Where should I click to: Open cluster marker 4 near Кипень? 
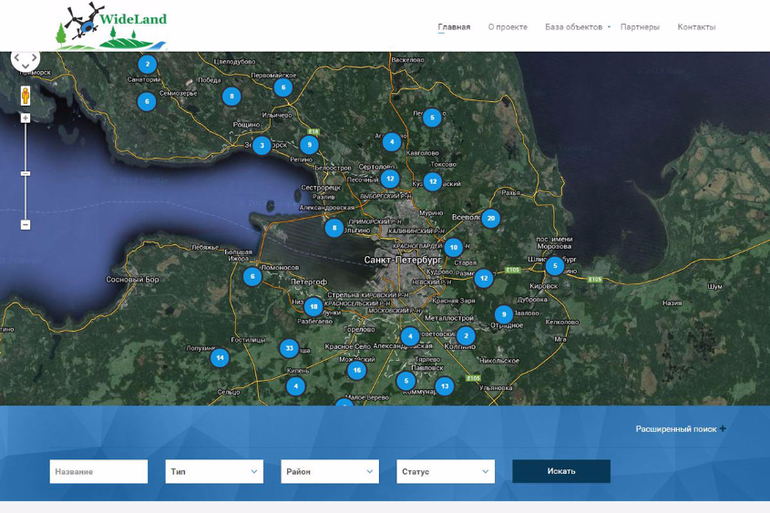(x=296, y=386)
